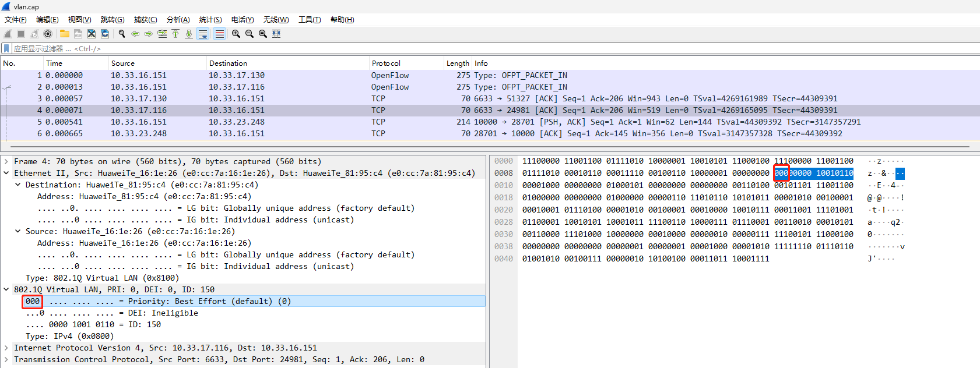
Task: Expand the Frame 4 details
Action: pyautogui.click(x=6, y=161)
